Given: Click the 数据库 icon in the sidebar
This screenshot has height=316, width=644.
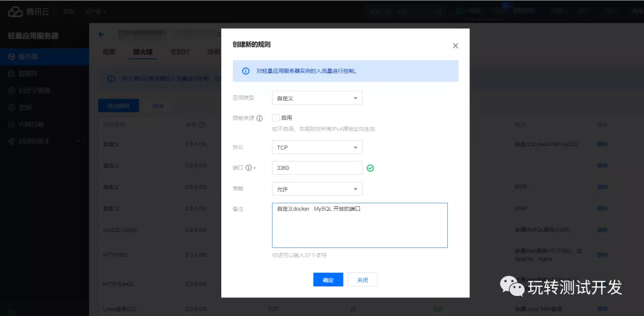Looking at the screenshot, I should click(11, 74).
